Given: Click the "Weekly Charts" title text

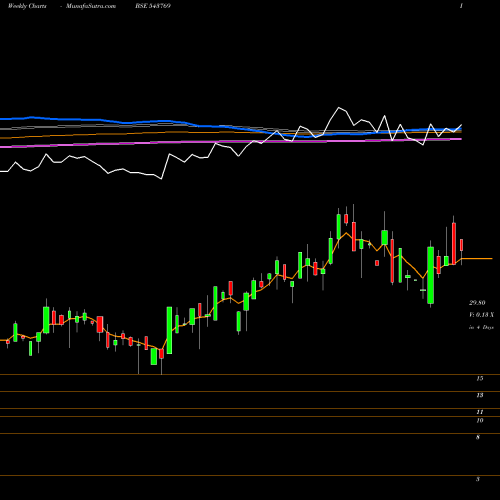Looking at the screenshot, I should click(27, 6).
